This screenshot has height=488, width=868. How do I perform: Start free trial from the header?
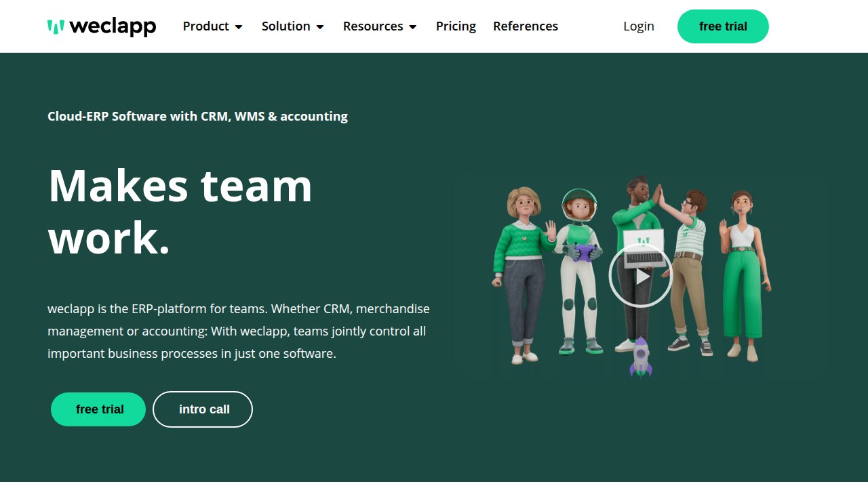coord(723,26)
